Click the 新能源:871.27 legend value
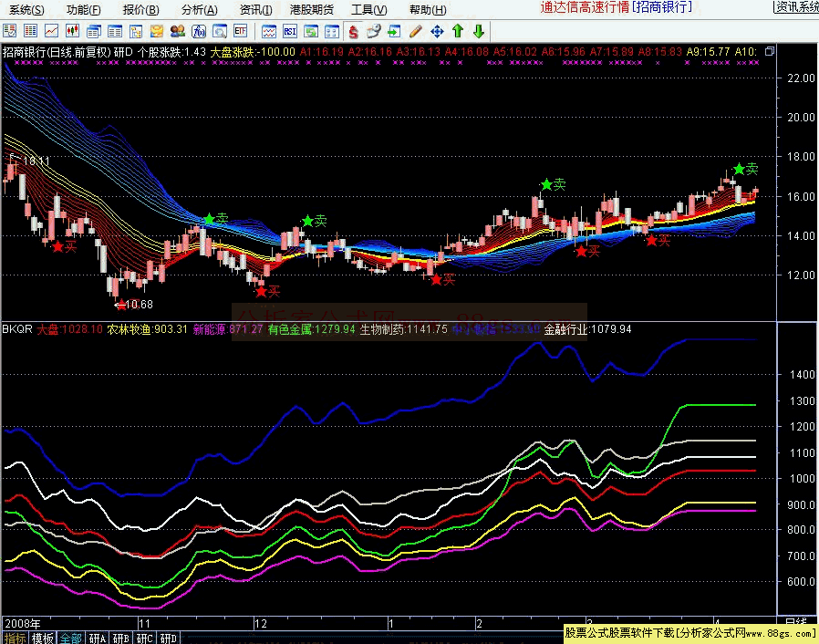819x644 pixels. click(x=228, y=329)
